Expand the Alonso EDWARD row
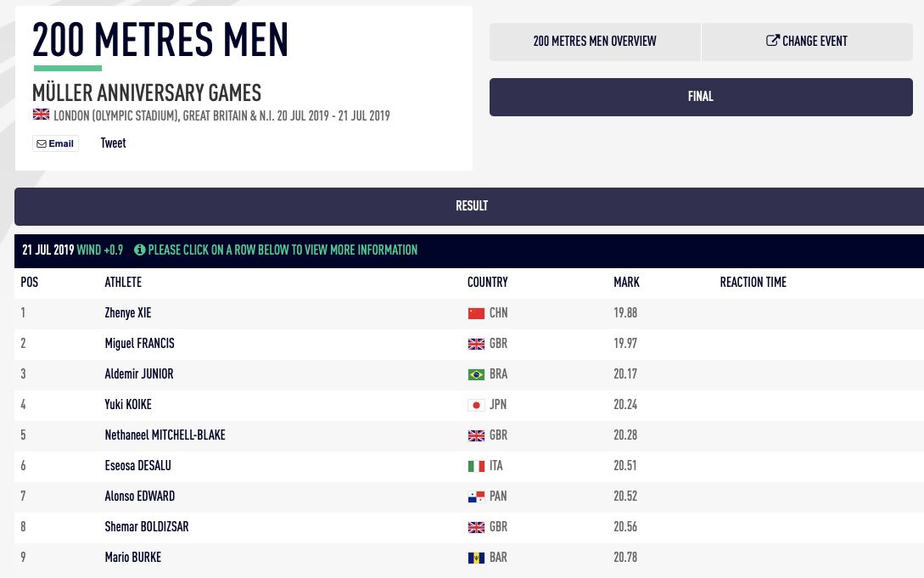This screenshot has height=578, width=924. (469, 497)
